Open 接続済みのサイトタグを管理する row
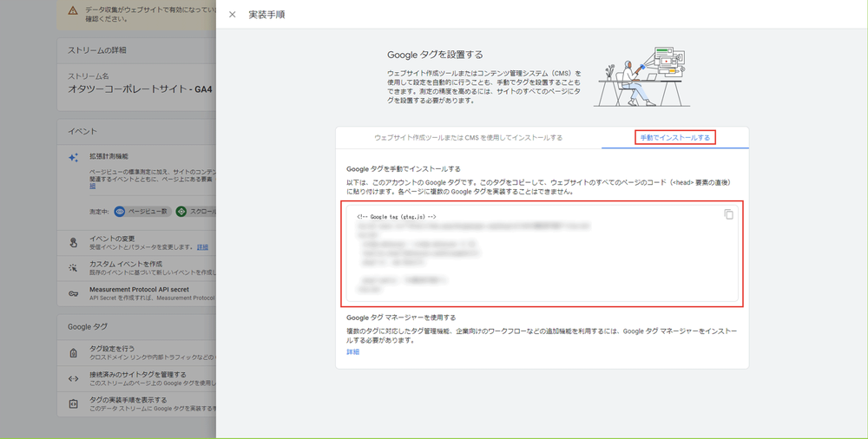 tap(137, 378)
